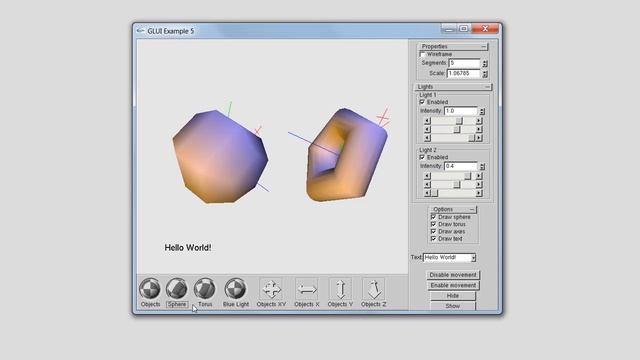
Task: Click the Light 1 Intensity field
Action: coord(461,111)
